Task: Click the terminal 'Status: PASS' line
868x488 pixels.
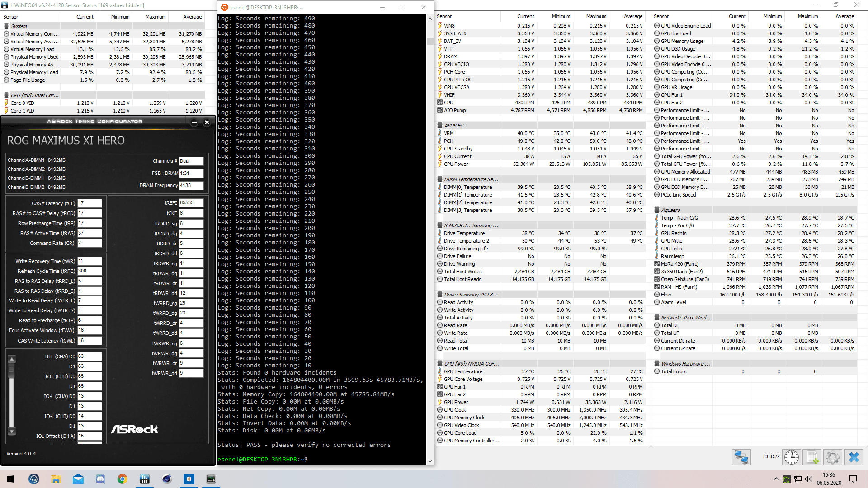Action: (x=304, y=445)
